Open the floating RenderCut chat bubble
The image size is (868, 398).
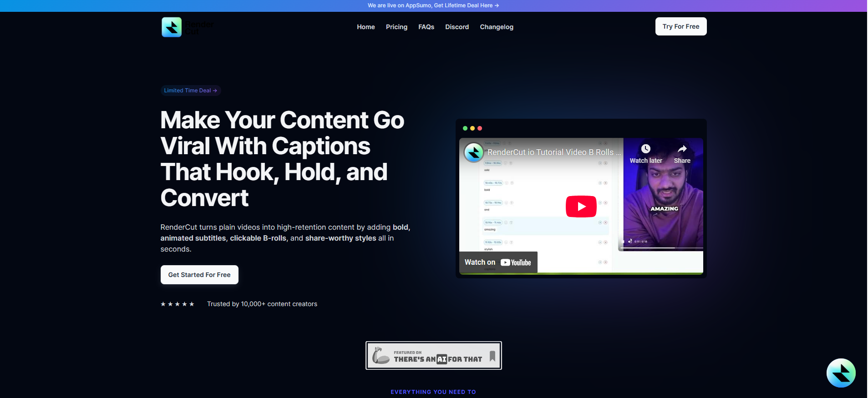click(841, 373)
